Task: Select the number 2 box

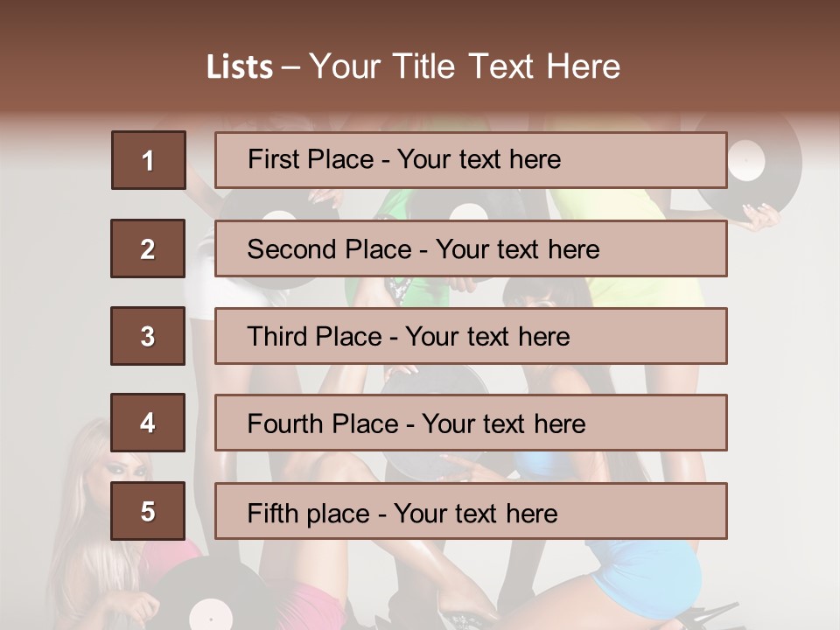Action: click(148, 248)
